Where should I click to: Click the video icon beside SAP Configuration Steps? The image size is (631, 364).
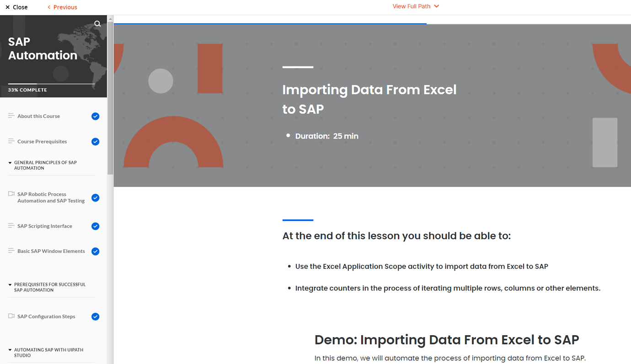pos(11,316)
